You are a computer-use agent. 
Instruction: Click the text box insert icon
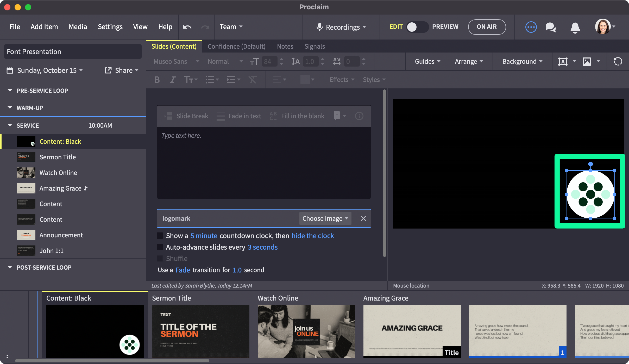tap(563, 62)
